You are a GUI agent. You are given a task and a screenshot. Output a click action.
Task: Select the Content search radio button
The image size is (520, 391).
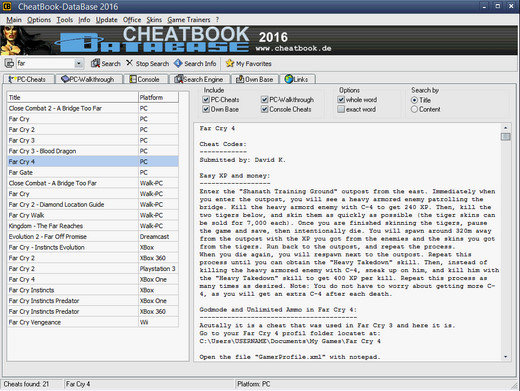(414, 109)
